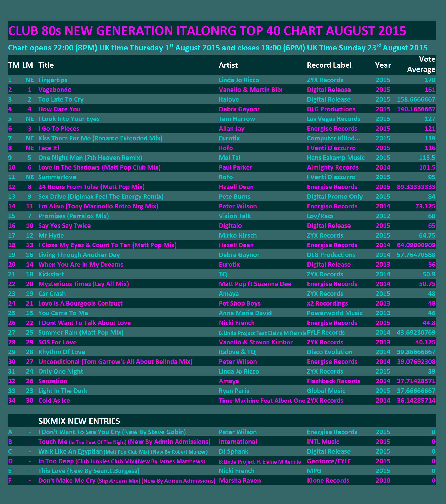The image size is (446, 504).
Task: Click title 'Kiss Them For Me (Rename Extended Mix)'
Action: click(100, 138)
